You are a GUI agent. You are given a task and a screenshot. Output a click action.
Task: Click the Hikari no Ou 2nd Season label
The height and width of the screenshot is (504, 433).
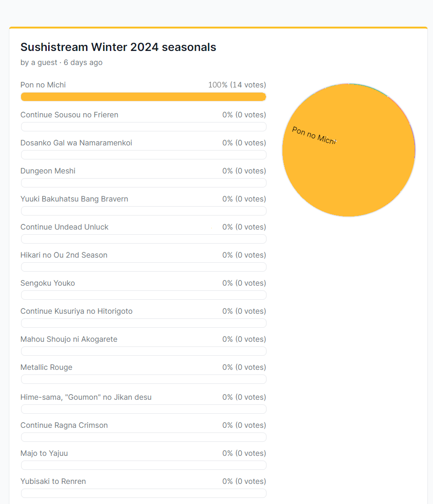point(64,255)
